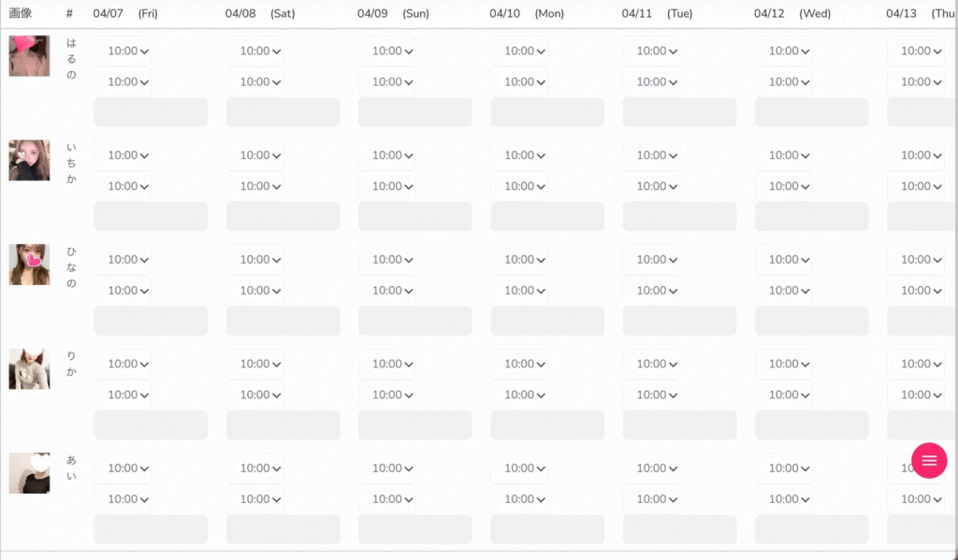Click the 04/11 (Tue) column header
Image resolution: width=958 pixels, height=560 pixels.
click(x=657, y=14)
